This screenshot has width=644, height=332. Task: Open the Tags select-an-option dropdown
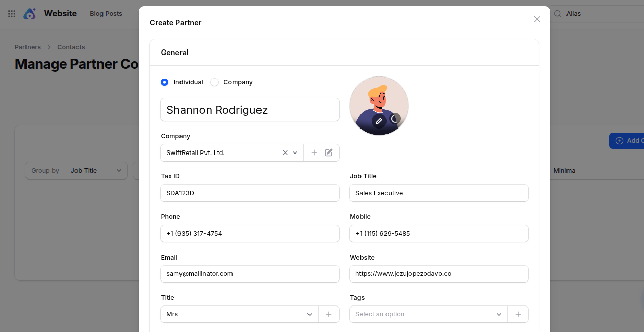coord(427,314)
